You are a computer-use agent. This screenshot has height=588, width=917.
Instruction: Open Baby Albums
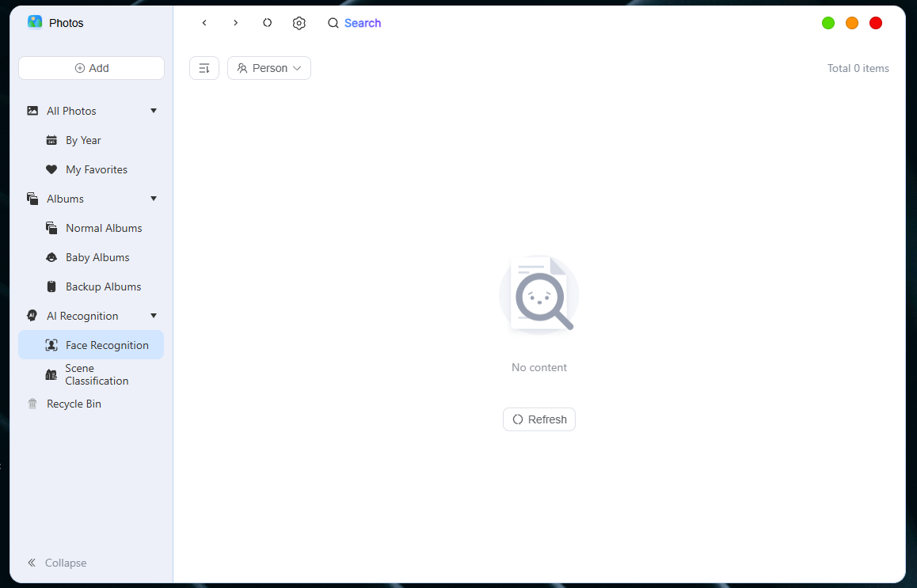[91, 257]
